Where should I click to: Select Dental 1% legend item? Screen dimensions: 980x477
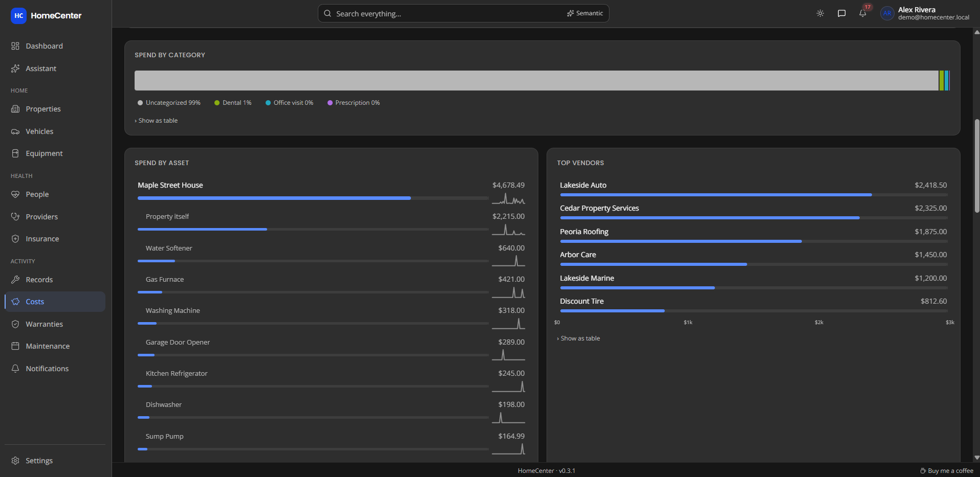click(233, 103)
